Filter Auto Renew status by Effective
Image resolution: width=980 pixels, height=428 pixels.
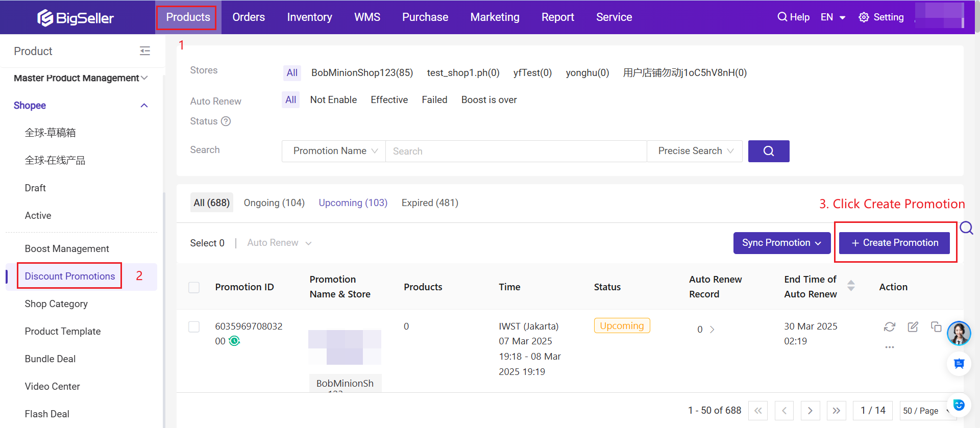coord(389,100)
